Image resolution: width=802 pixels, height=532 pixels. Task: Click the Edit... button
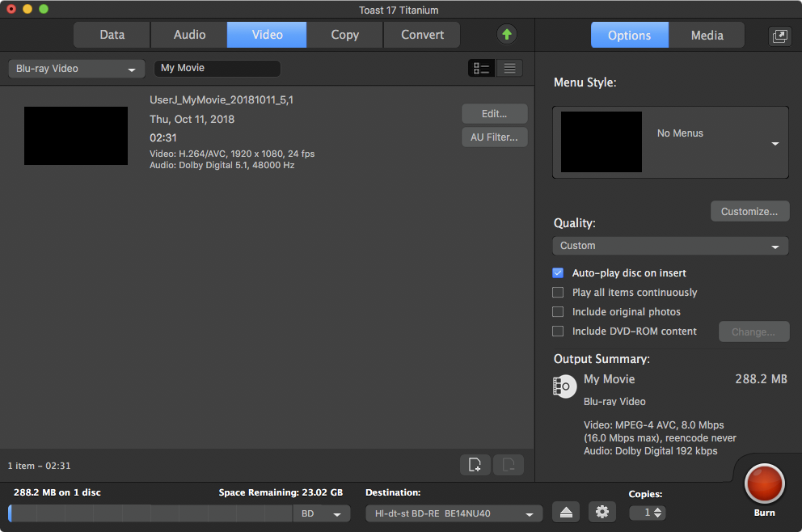(x=494, y=113)
